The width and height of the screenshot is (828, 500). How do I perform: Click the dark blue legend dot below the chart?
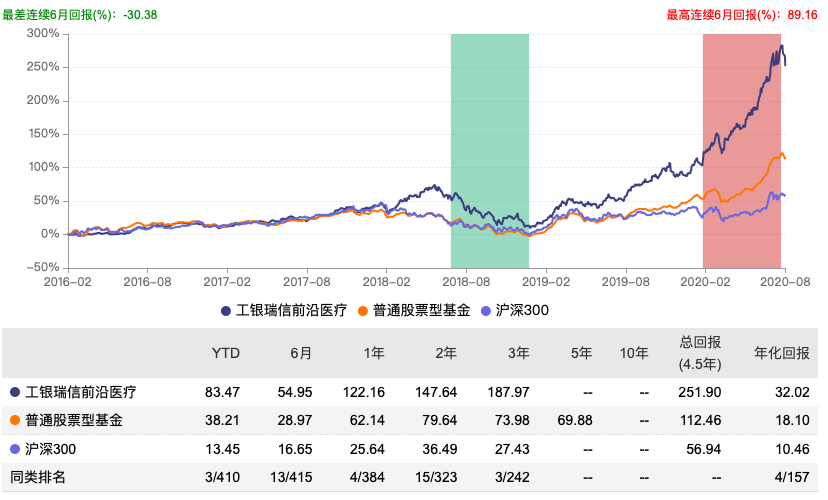coord(226,311)
